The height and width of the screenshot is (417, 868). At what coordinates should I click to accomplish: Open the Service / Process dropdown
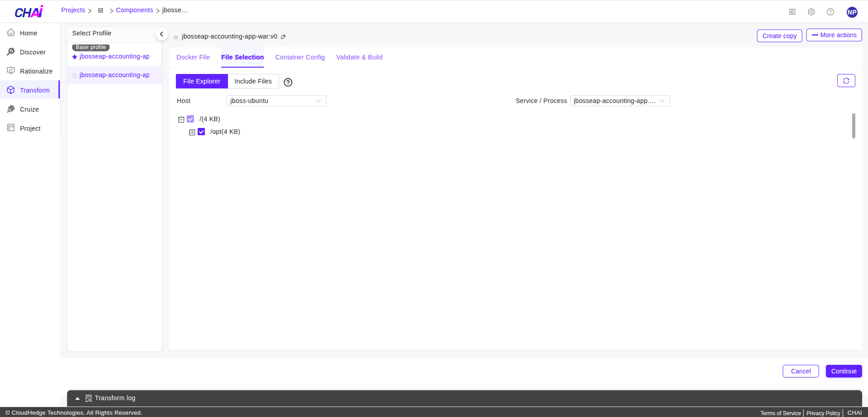pos(620,100)
